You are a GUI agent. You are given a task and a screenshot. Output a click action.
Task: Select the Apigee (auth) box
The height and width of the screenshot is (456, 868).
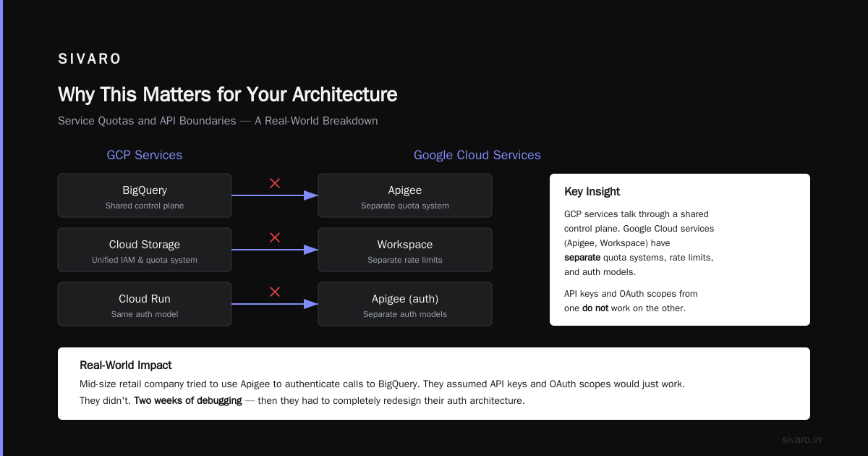tap(405, 304)
